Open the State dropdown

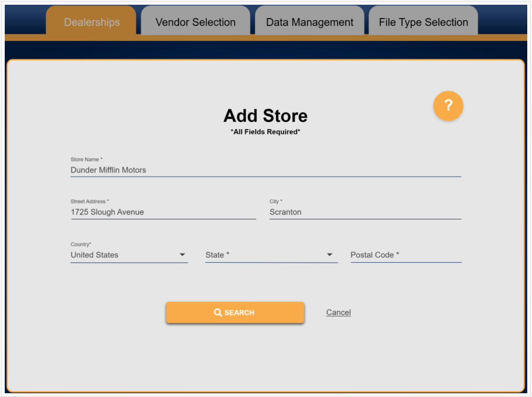tap(271, 255)
